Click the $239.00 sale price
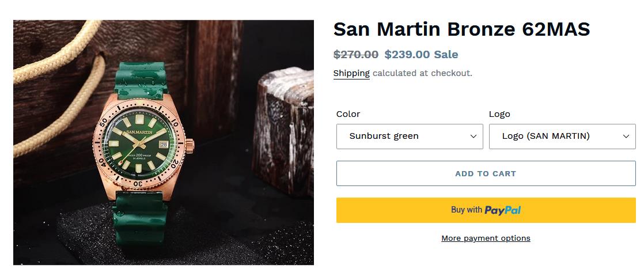Image resolution: width=644 pixels, height=269 pixels. point(407,55)
